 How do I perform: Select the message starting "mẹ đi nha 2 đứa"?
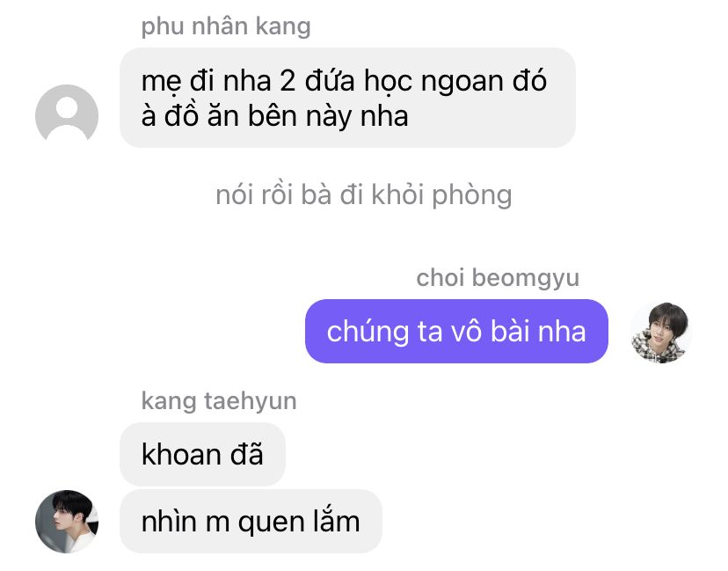click(347, 98)
